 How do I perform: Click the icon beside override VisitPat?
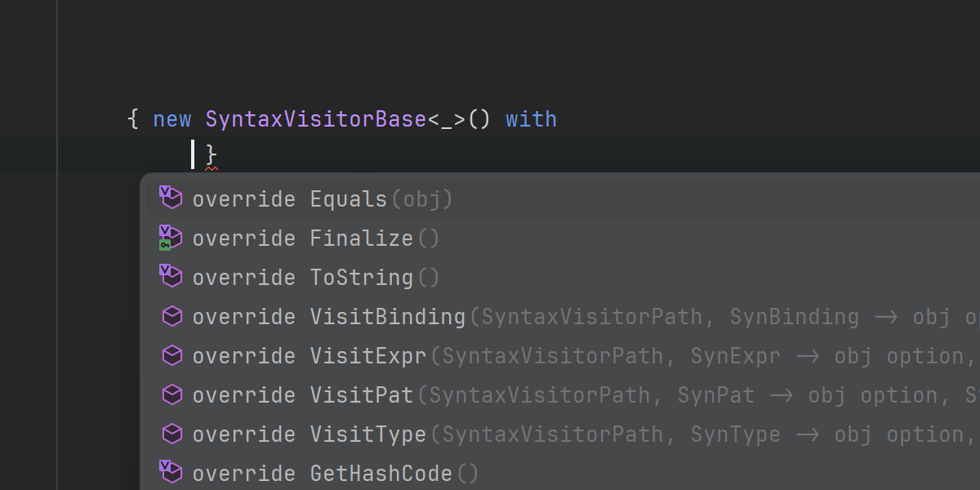171,394
